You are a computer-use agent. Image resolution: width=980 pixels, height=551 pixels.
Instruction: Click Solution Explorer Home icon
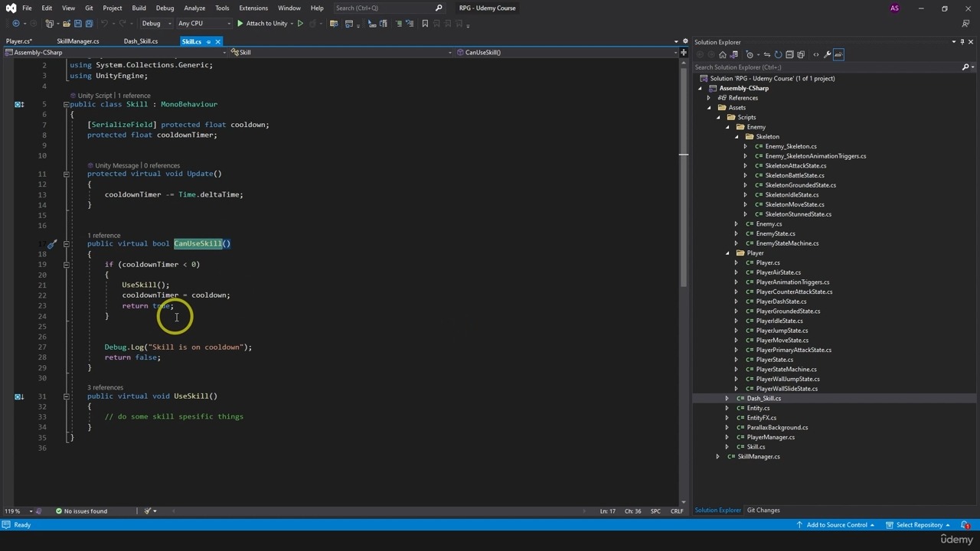pos(723,54)
